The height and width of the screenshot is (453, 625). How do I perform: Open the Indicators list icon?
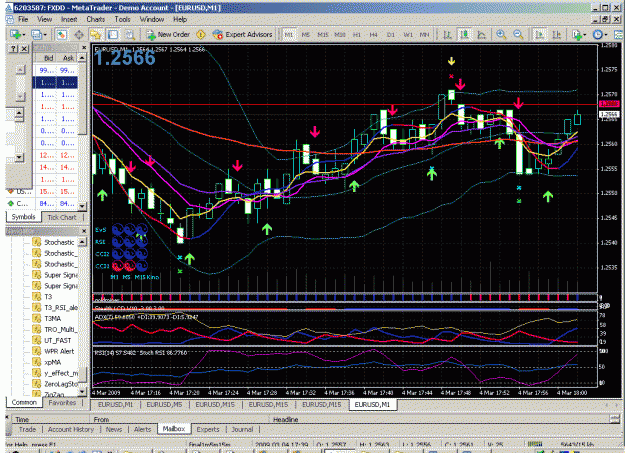click(x=576, y=35)
